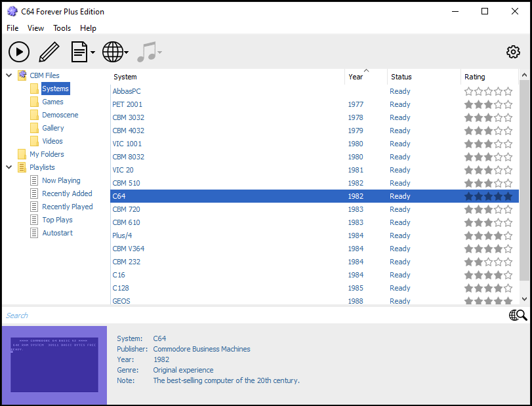The width and height of the screenshot is (532, 406).
Task: Open the Autostart playlist
Action: click(57, 233)
